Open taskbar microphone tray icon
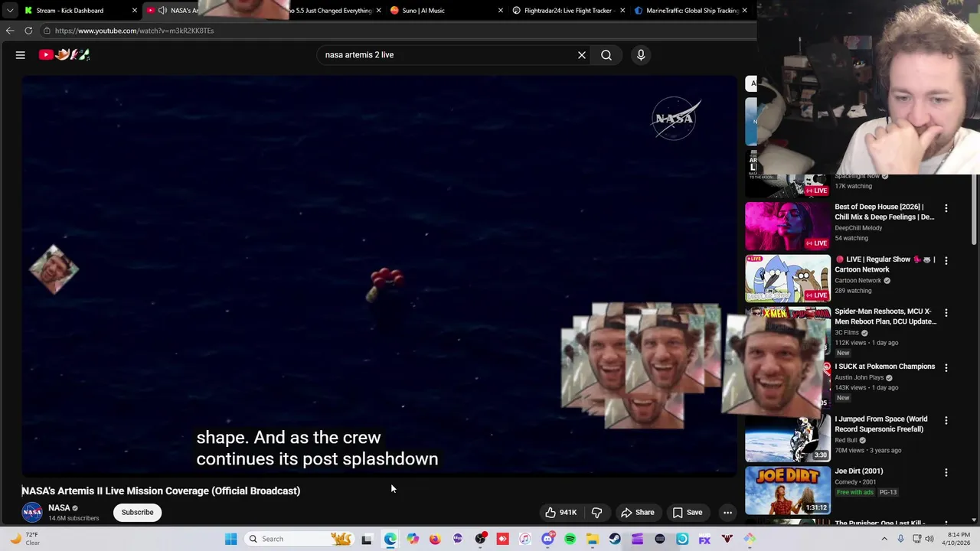This screenshot has height=551, width=980. [x=900, y=539]
